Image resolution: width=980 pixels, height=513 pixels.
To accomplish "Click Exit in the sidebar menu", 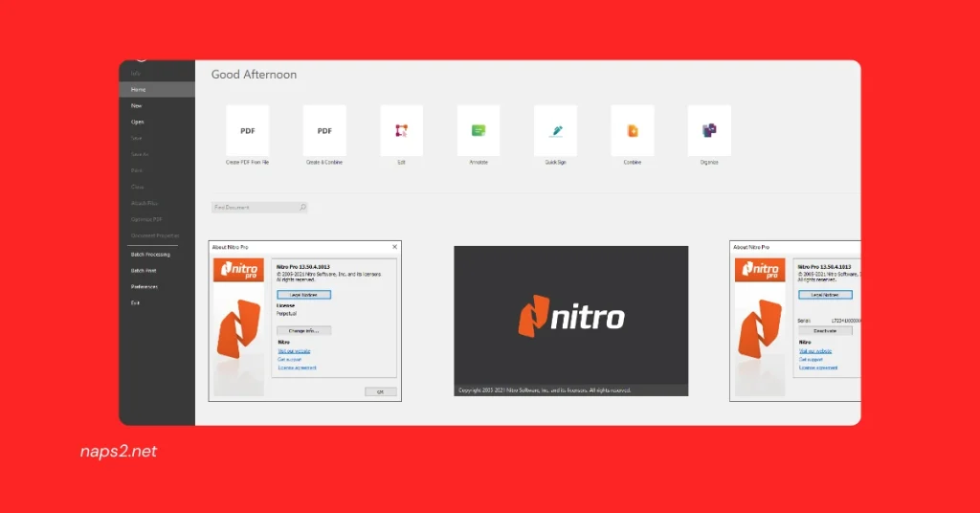I will 135,302.
